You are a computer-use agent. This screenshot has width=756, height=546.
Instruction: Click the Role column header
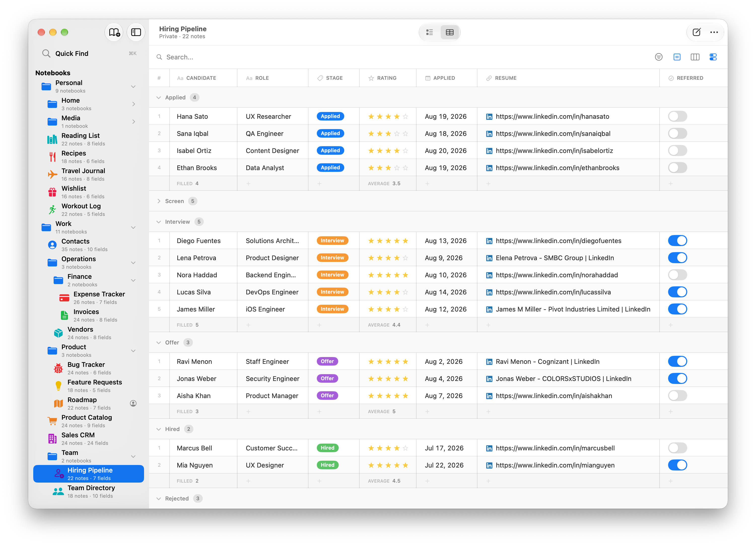(272, 78)
